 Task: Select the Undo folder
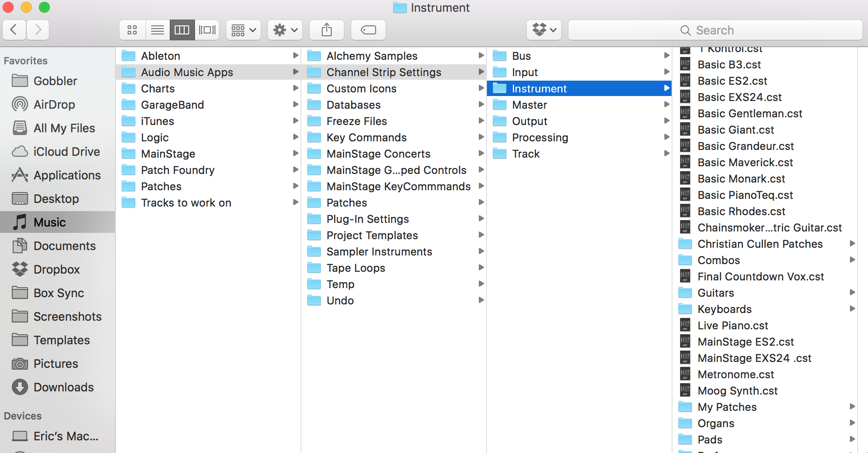coord(394,300)
